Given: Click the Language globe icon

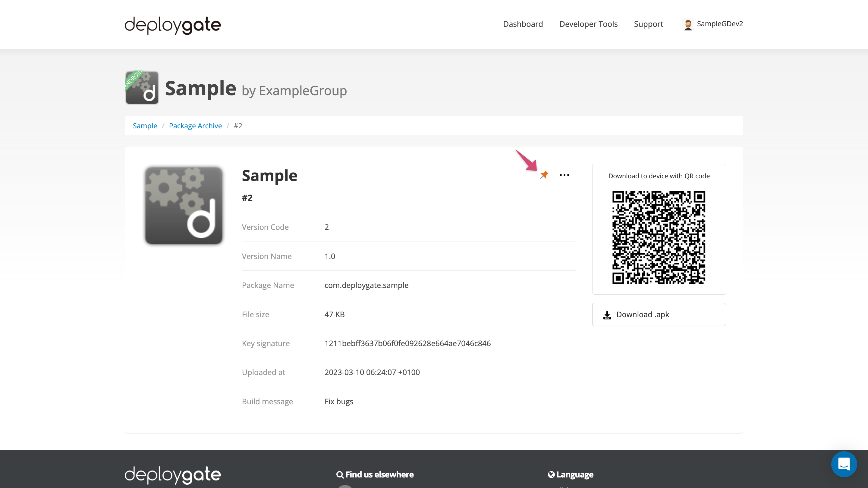Looking at the screenshot, I should [x=551, y=474].
